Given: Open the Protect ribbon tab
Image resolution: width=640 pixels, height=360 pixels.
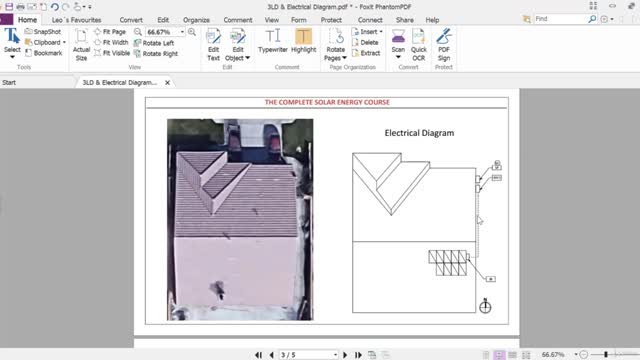Looking at the screenshot, I should [331, 20].
